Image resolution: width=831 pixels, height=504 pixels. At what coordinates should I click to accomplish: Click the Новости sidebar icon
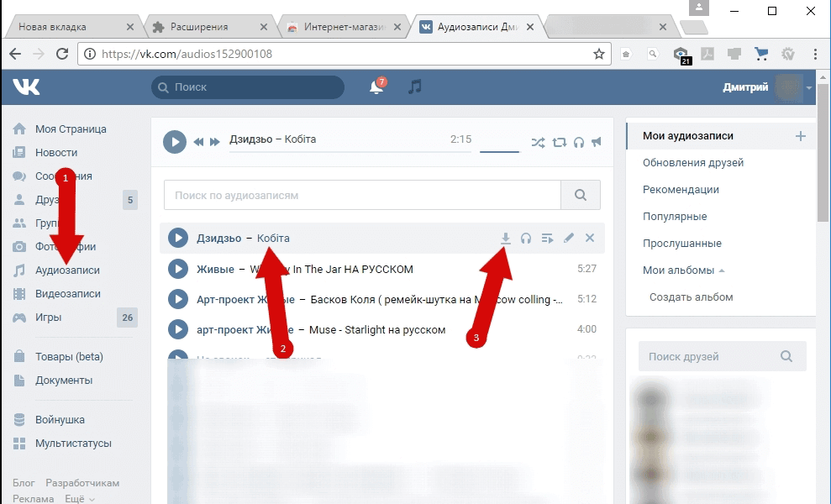tap(19, 153)
